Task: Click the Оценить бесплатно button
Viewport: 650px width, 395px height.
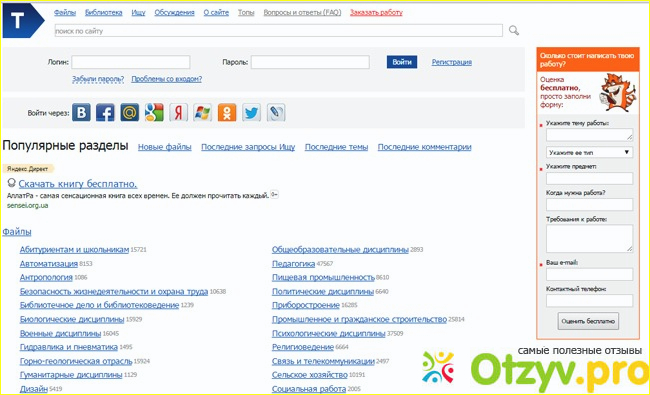Action: coord(588,321)
